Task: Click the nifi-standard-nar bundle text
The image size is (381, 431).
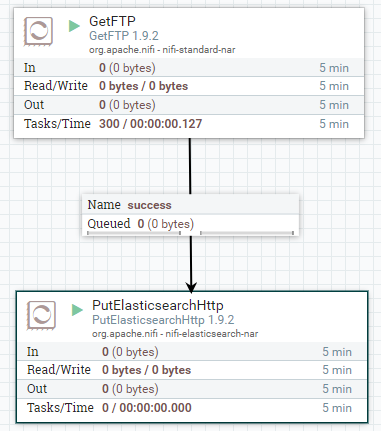Action: [x=162, y=50]
